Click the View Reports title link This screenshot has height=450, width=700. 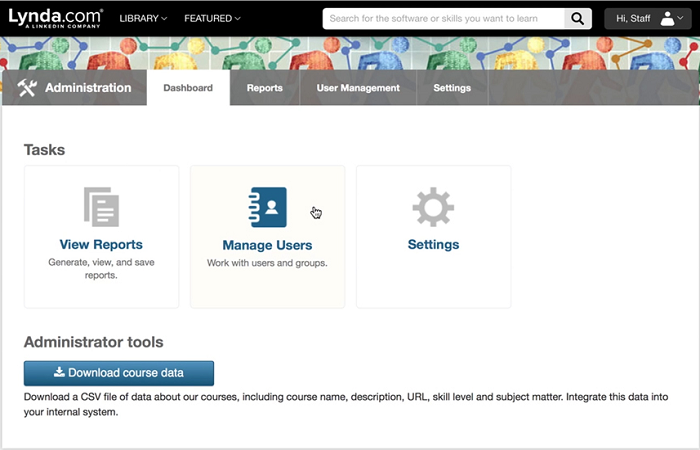pos(101,244)
